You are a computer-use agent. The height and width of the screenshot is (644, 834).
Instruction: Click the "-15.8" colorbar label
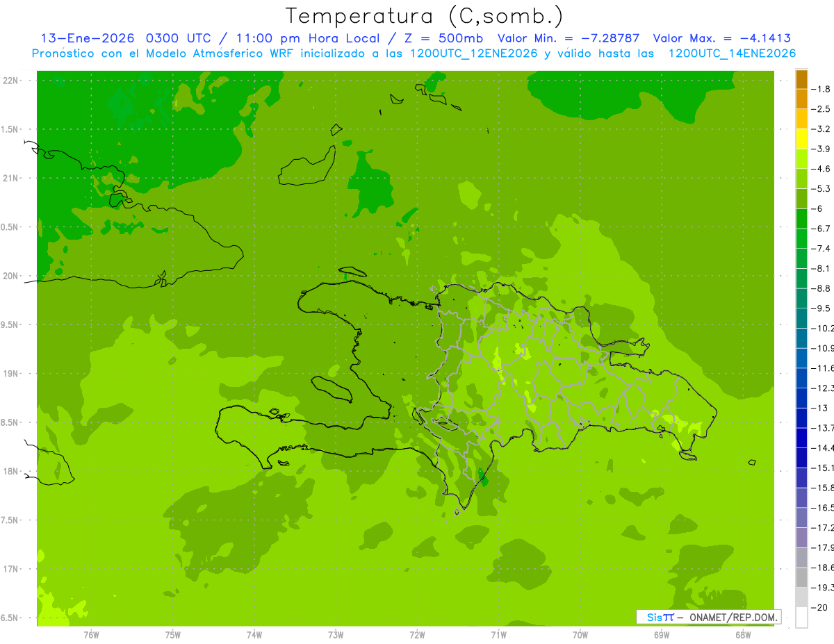coord(822,488)
